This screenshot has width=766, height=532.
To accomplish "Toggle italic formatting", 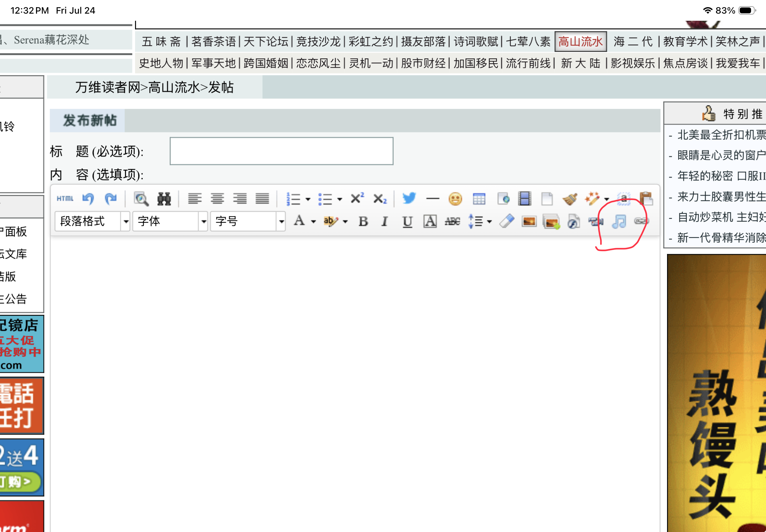I will point(385,221).
